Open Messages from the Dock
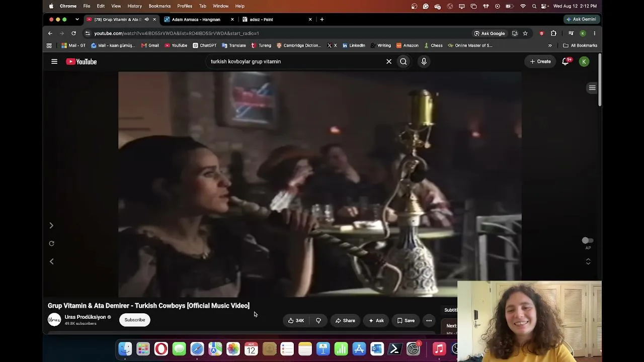This screenshot has width=644, height=362. (x=179, y=348)
